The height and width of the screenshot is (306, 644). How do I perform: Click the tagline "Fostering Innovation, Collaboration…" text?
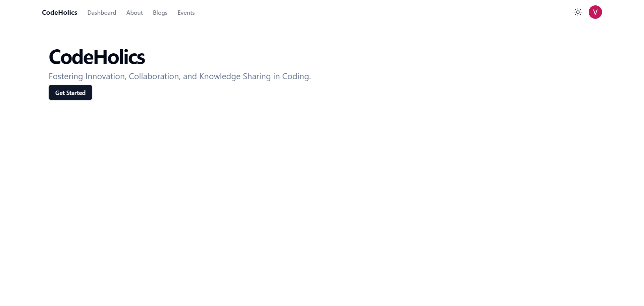pyautogui.click(x=180, y=76)
